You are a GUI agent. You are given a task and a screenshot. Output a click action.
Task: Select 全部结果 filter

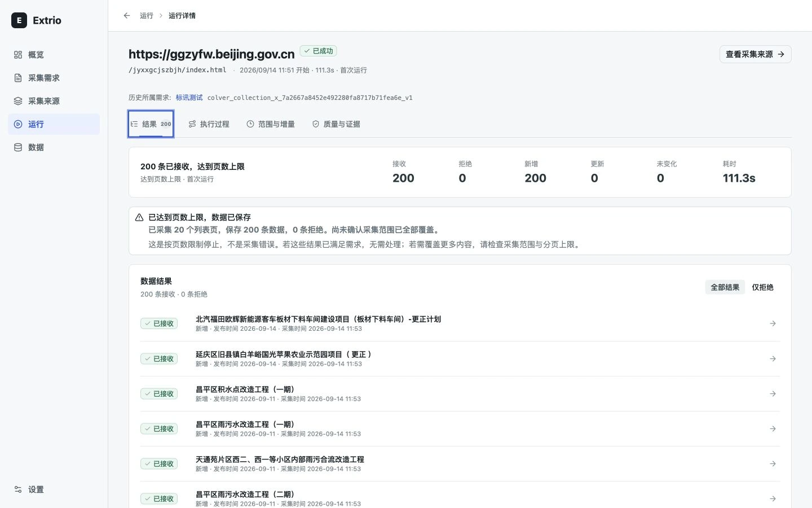tap(725, 287)
